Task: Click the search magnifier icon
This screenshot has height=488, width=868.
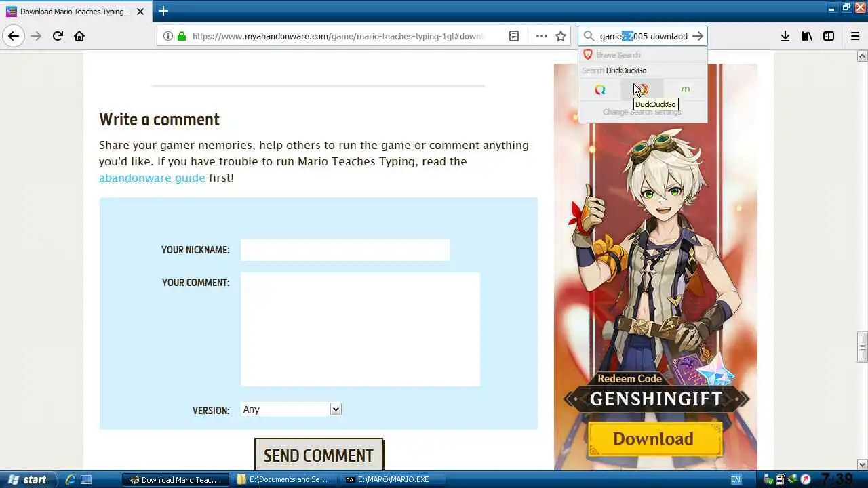Action: point(589,36)
